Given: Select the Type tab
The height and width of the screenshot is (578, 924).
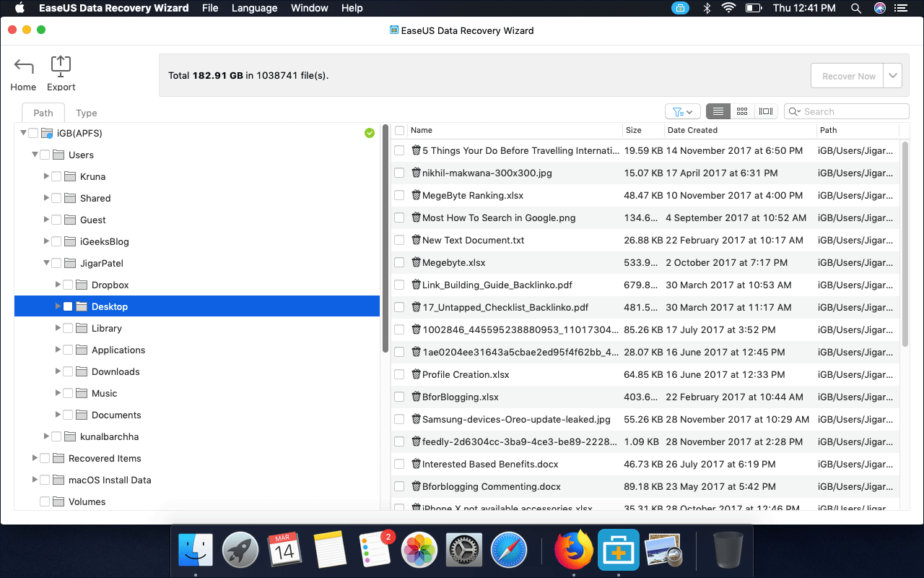Looking at the screenshot, I should [x=87, y=113].
